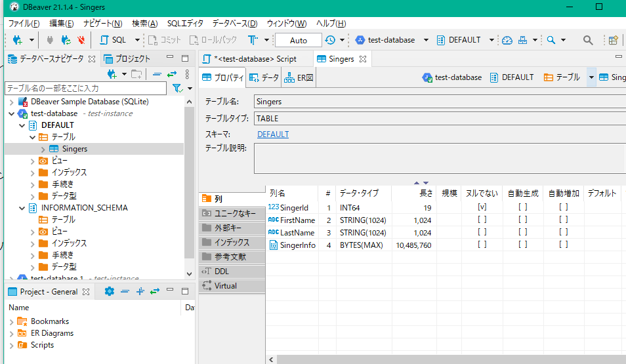Minimize the database navigator panel
The width and height of the screenshot is (626, 364).
click(x=170, y=58)
